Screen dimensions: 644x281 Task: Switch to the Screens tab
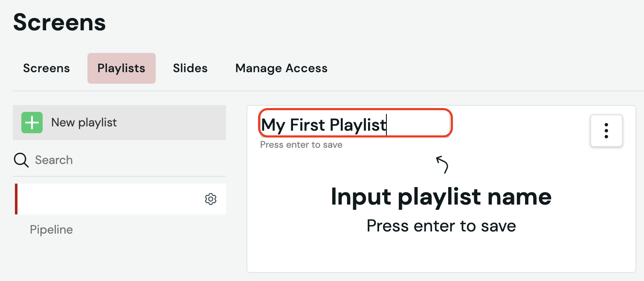coord(46,68)
